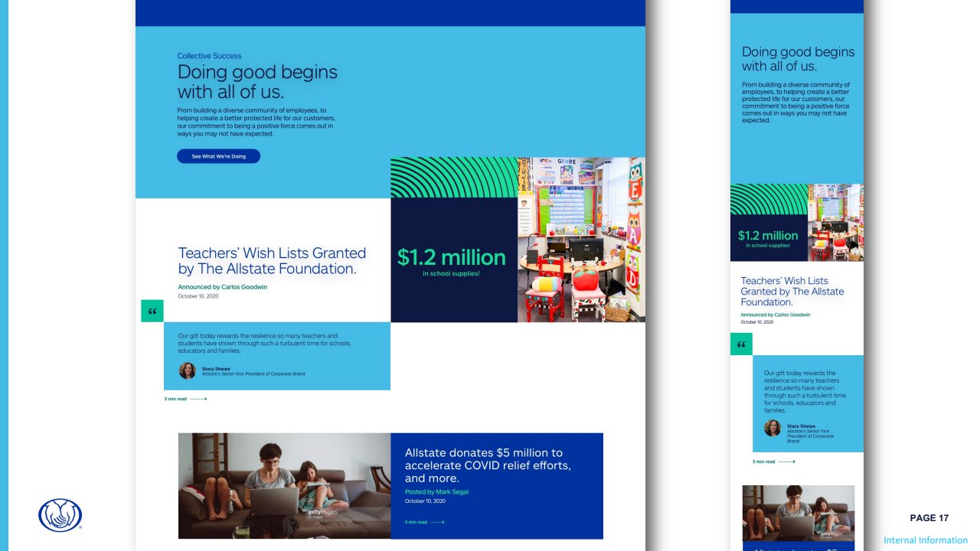Viewport: 980px width, 551px height.
Task: Click the desktop 'Our gift today rewards' quote text
Action: [x=264, y=344]
